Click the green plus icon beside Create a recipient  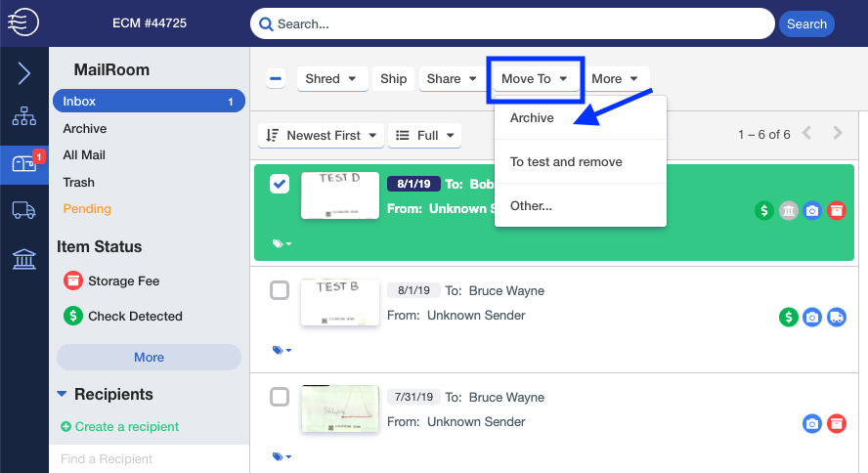(65, 426)
